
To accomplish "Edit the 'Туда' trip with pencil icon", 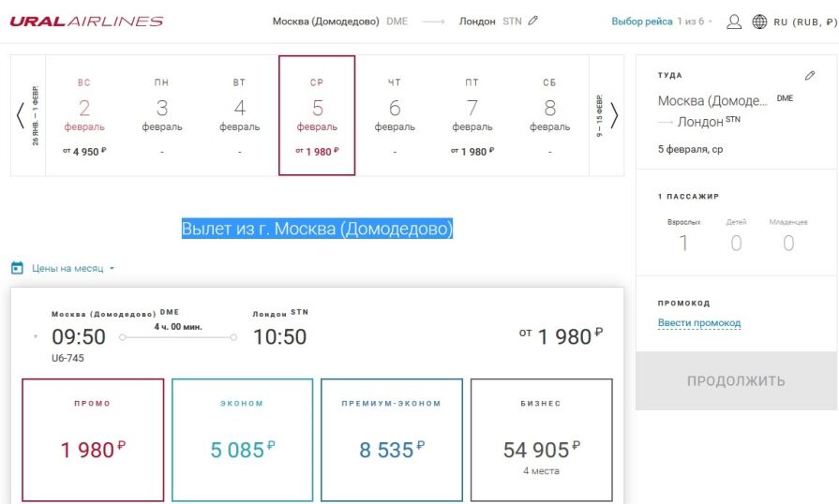I will tap(810, 75).
